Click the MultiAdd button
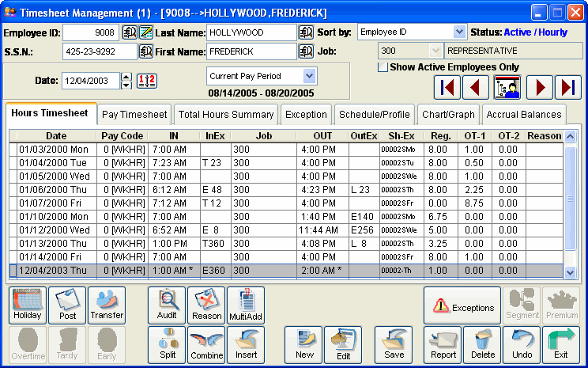Viewport: 588px width, 368px height. coord(246,305)
